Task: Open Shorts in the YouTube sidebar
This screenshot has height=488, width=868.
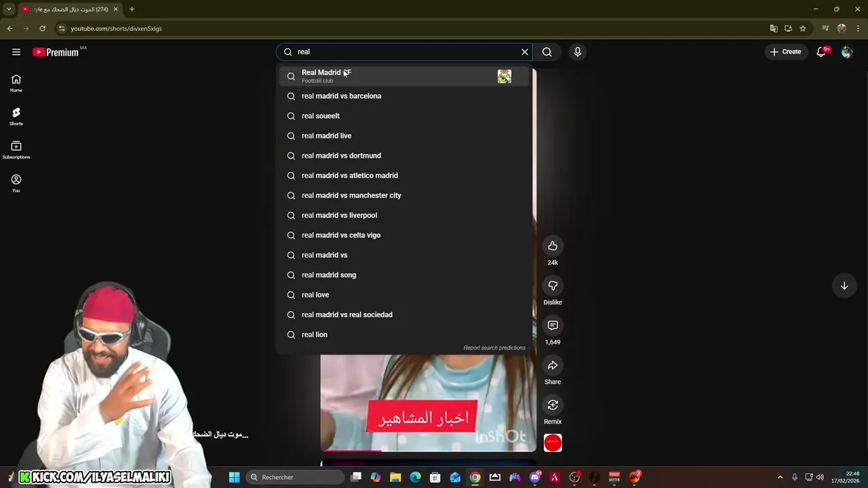Action: pyautogui.click(x=16, y=117)
